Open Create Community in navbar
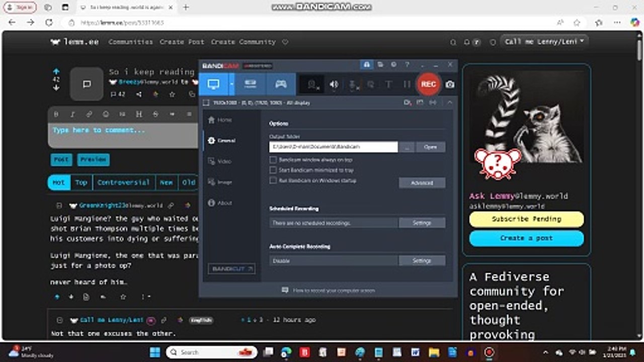 click(x=244, y=42)
